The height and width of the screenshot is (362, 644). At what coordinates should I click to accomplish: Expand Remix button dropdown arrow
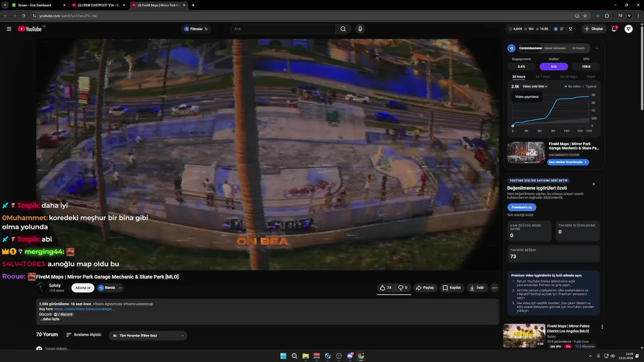tap(120, 288)
